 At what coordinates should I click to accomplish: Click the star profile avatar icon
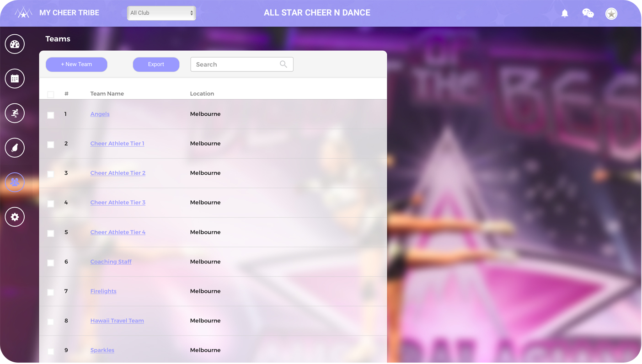611,14
